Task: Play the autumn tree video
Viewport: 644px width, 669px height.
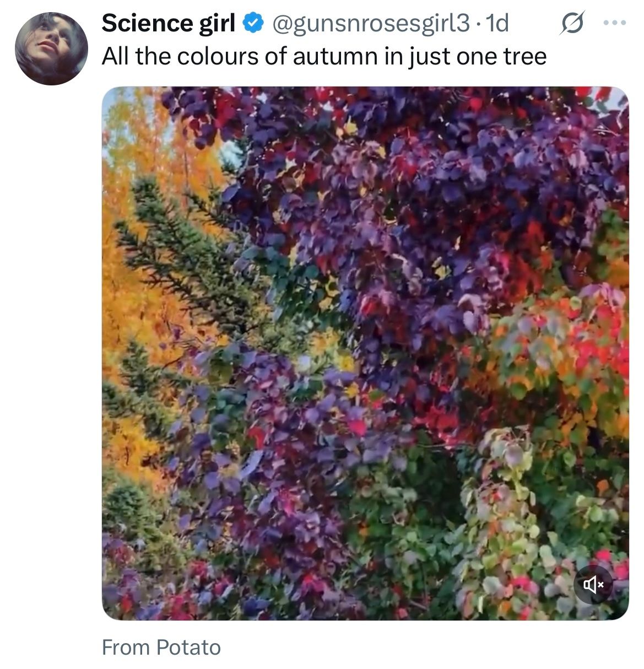Action: click(365, 353)
